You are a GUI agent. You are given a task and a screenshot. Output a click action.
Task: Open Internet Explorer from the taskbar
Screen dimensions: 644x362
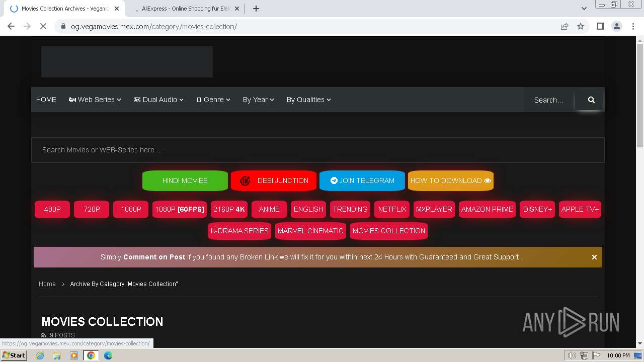coord(40,355)
